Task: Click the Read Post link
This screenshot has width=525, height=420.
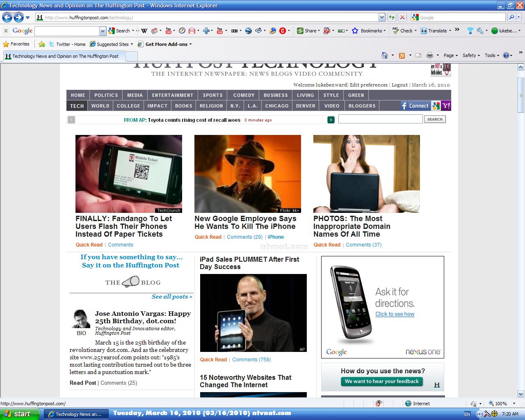Action: (83, 383)
